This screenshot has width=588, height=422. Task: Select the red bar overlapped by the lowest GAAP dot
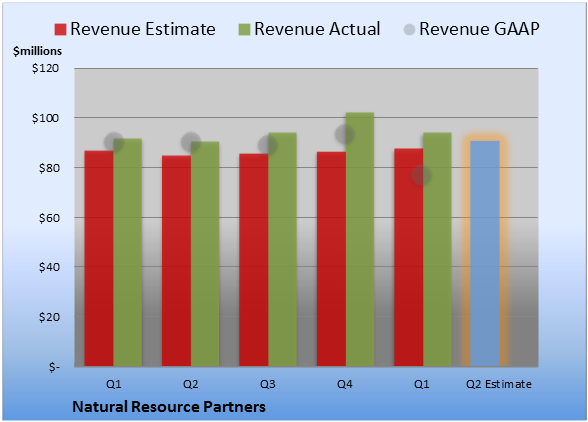(x=408, y=257)
